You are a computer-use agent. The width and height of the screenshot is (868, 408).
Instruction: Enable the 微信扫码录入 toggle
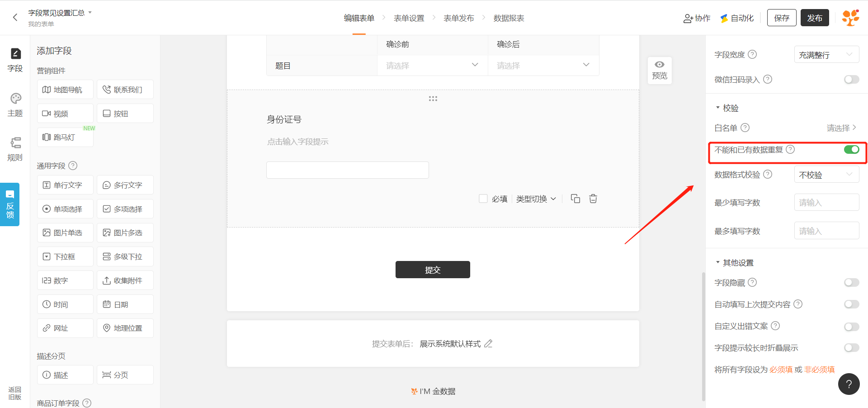(851, 80)
